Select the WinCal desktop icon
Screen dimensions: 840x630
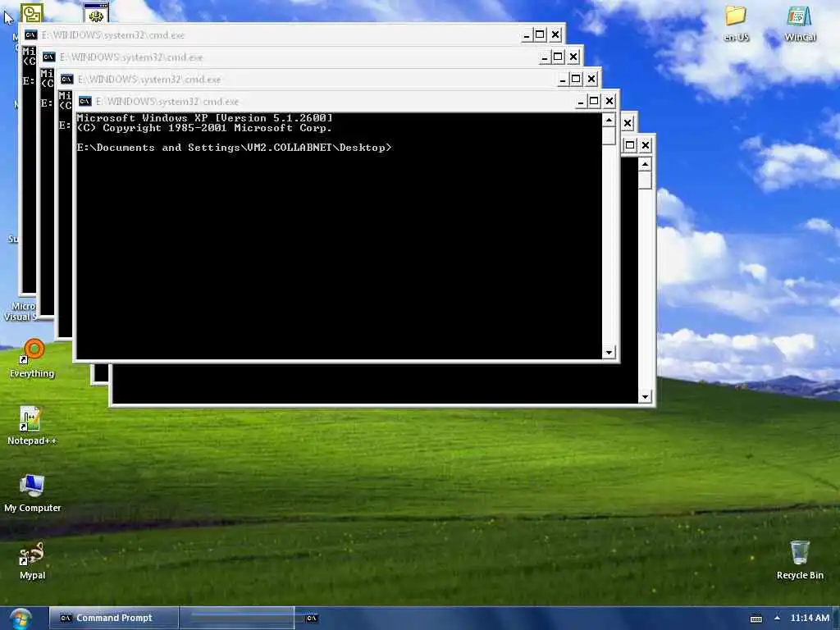pos(800,23)
